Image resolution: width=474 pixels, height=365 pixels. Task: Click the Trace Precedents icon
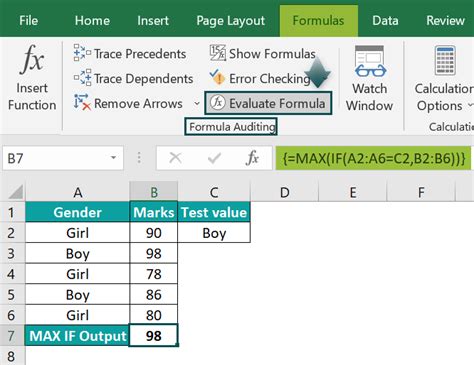(x=82, y=53)
